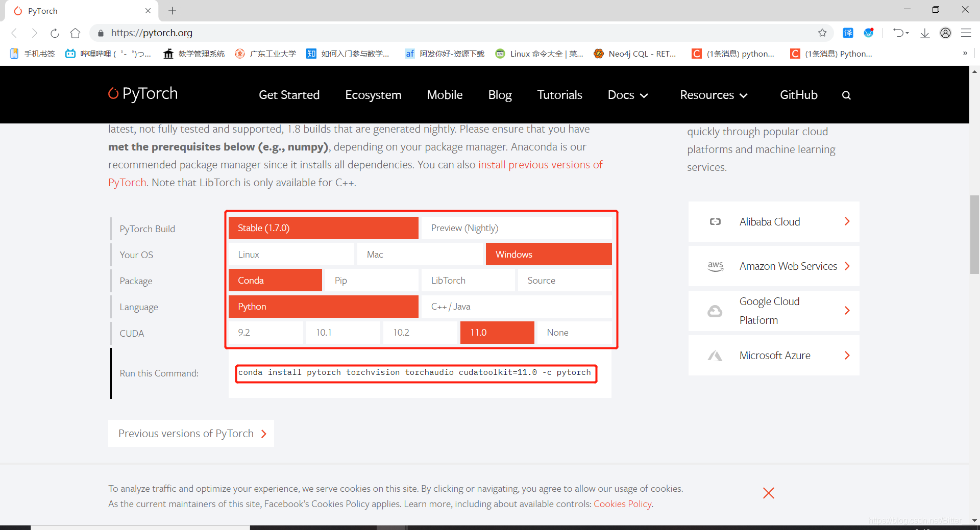Follow install previous versions of PyTorch link
The height and width of the screenshot is (530, 980).
pos(540,165)
